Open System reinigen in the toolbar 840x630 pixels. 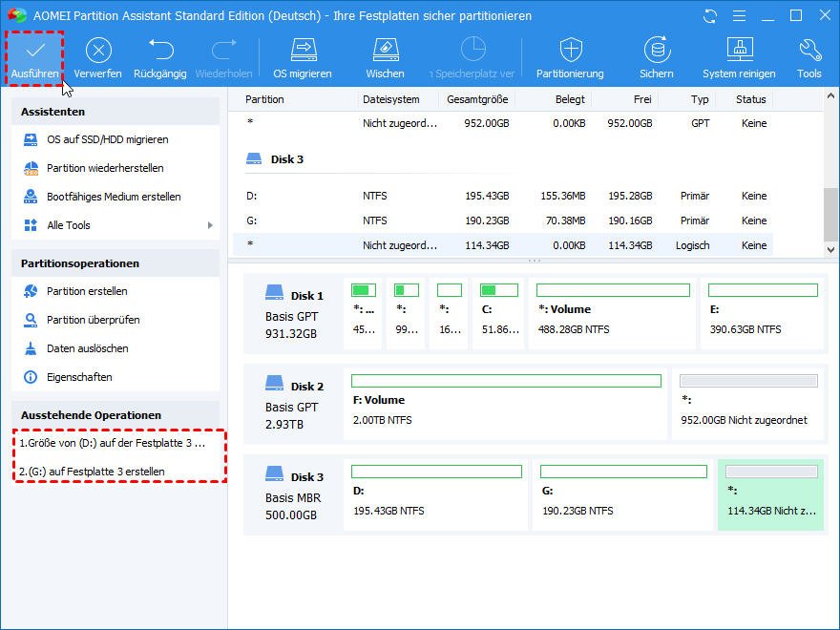(739, 57)
